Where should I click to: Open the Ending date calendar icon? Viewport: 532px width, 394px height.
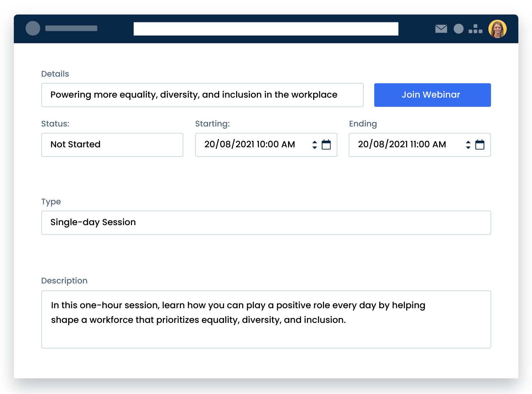[480, 144]
